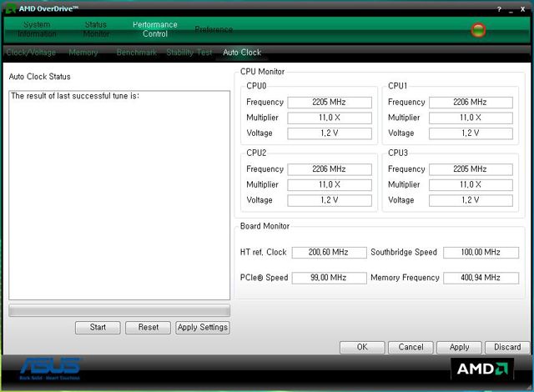This screenshot has height=392, width=534.
Task: Open the help question mark button
Action: click(499, 9)
